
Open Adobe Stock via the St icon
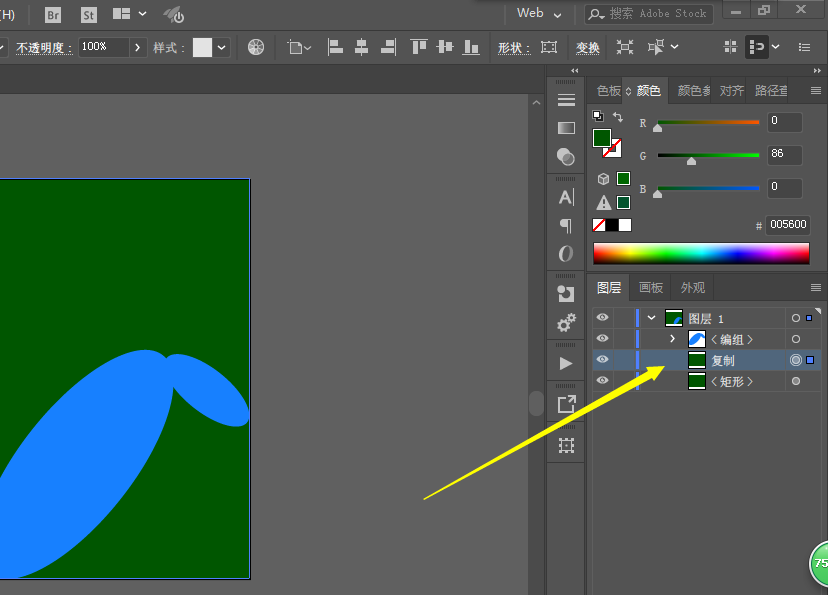click(89, 14)
